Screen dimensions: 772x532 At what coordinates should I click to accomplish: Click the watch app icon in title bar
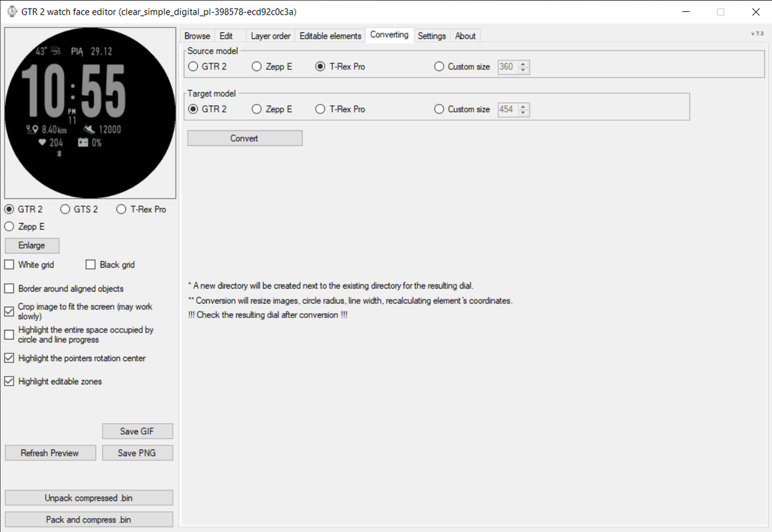click(x=12, y=11)
